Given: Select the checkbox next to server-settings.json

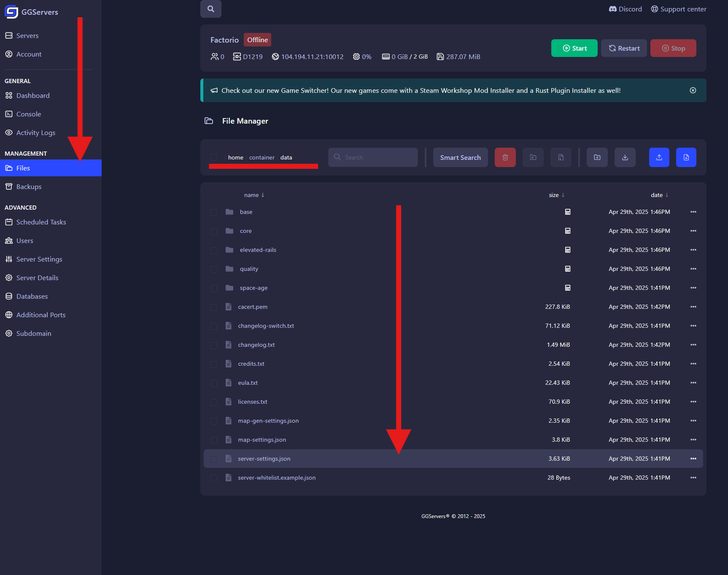Looking at the screenshot, I should 213,459.
